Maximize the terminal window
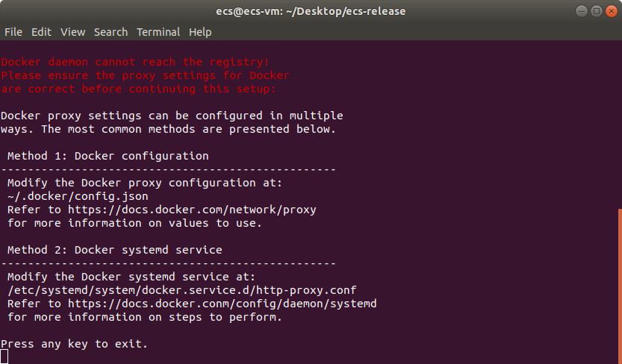 596,11
